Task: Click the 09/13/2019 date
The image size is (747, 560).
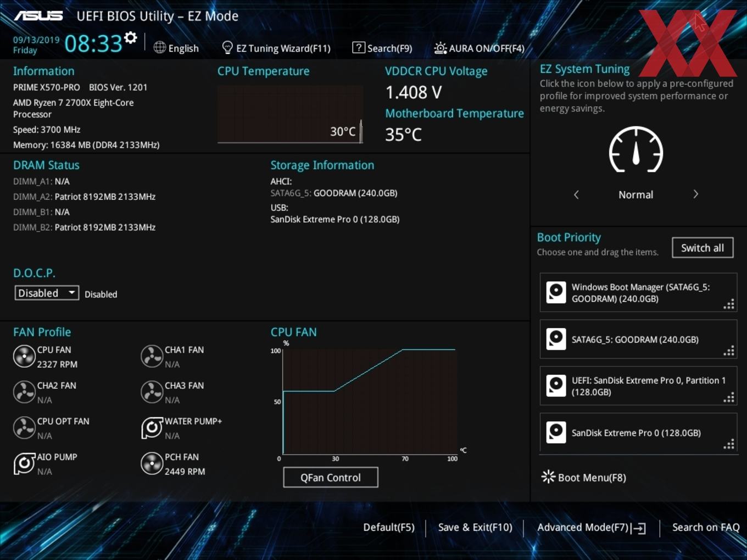Action: coord(36,40)
